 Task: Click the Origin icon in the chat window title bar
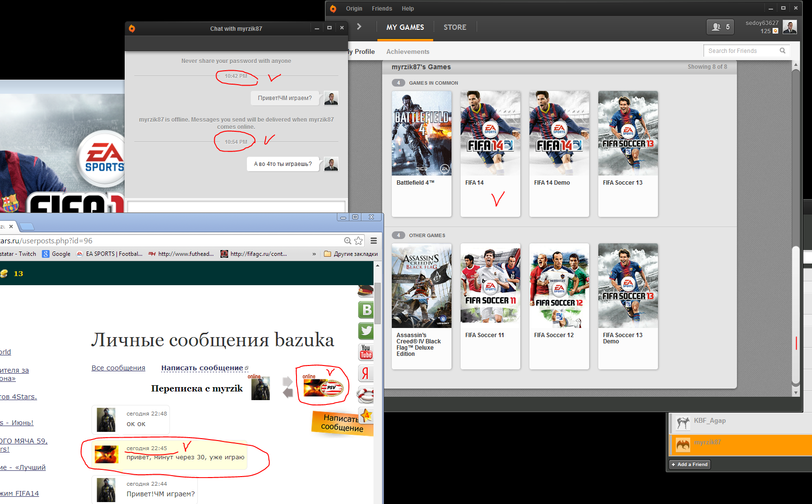132,28
